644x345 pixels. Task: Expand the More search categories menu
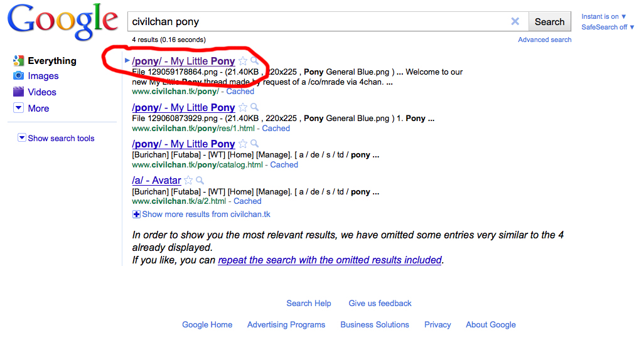(x=31, y=109)
